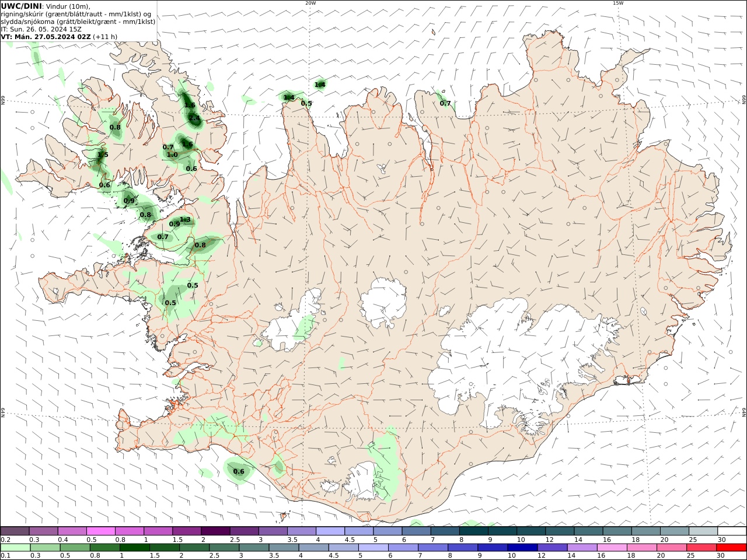Click the UWC/DINI title text
This screenshot has height=560, width=747.
(x=21, y=6)
